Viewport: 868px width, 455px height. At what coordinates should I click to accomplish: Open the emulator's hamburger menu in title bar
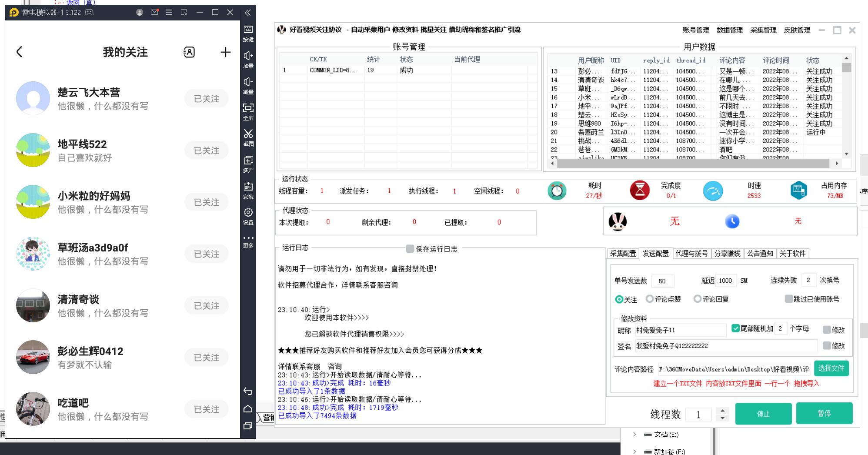169,12
